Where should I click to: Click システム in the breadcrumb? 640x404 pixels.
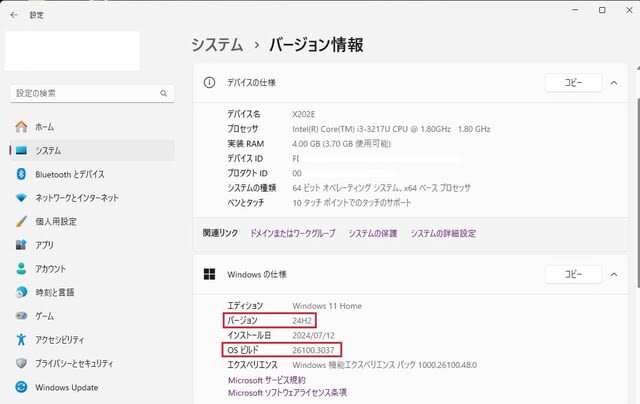pyautogui.click(x=218, y=44)
